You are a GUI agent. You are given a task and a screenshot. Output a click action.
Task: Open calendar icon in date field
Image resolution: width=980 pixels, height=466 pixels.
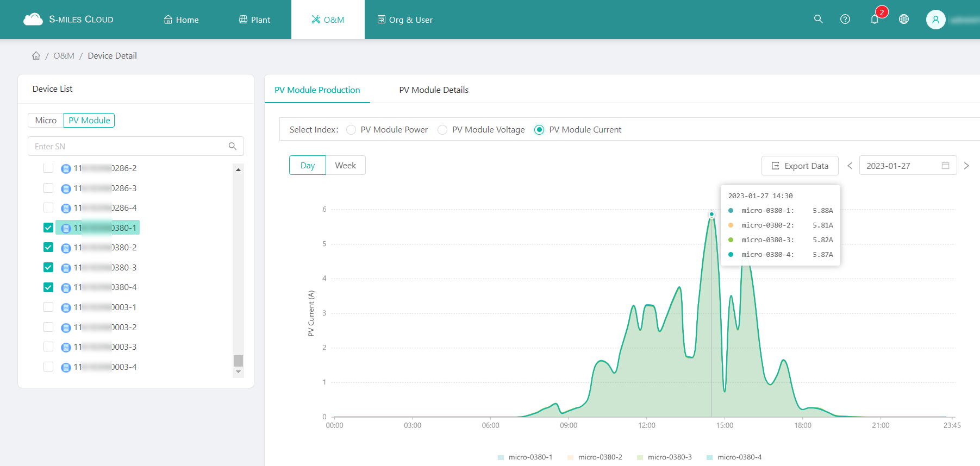[945, 166]
